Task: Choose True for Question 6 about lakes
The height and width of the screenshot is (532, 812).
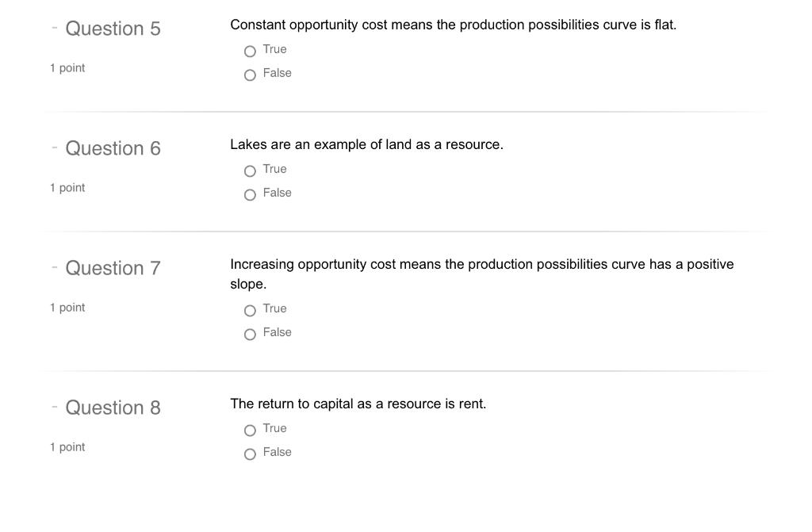Action: 250,171
